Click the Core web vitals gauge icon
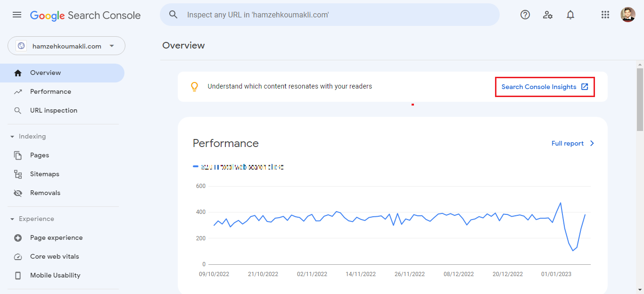Viewport: 644px width, 294px height. coord(18,257)
